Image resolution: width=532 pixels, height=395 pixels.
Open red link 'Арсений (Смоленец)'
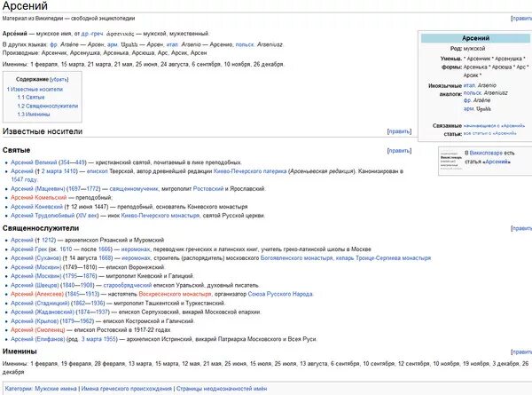point(37,330)
